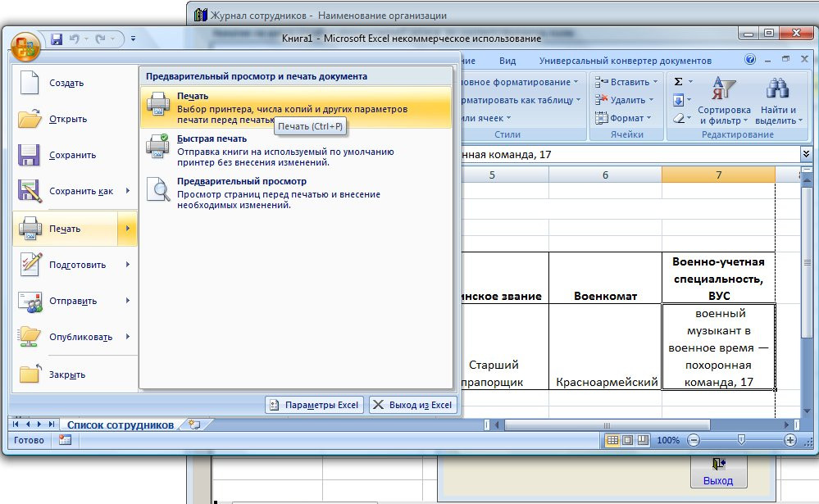Undo using quick access toolbar arrow

(74, 39)
